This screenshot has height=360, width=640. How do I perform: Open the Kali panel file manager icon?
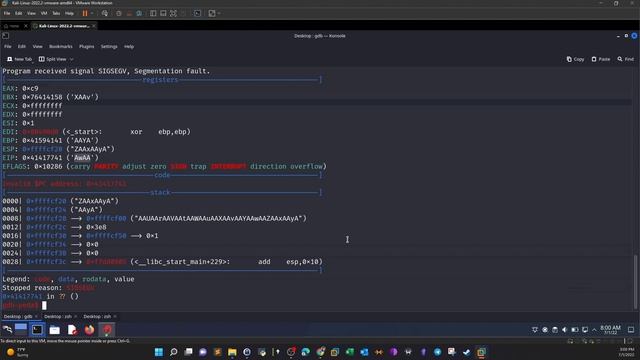point(54,329)
